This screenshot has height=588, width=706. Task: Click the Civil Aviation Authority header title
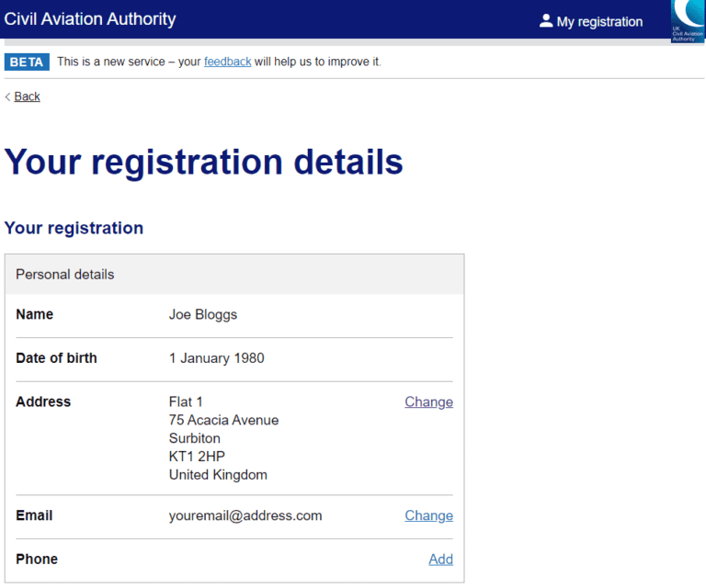(x=90, y=19)
